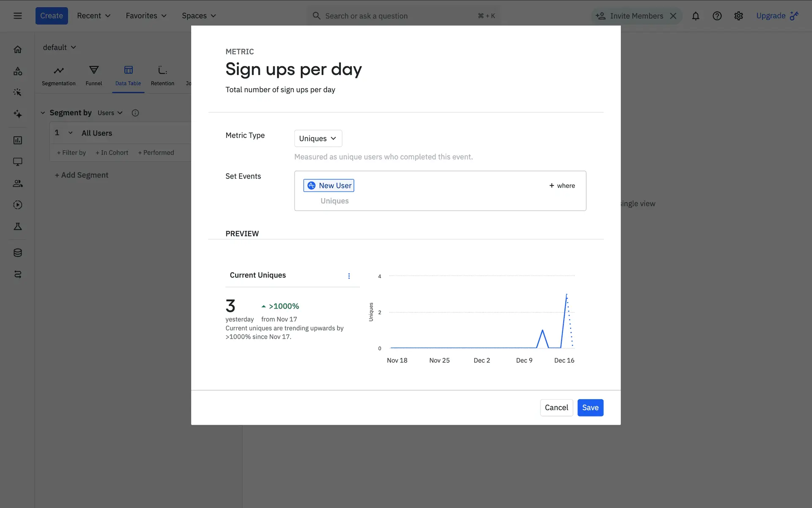Click the Cancel button
The height and width of the screenshot is (508, 812).
tap(556, 408)
